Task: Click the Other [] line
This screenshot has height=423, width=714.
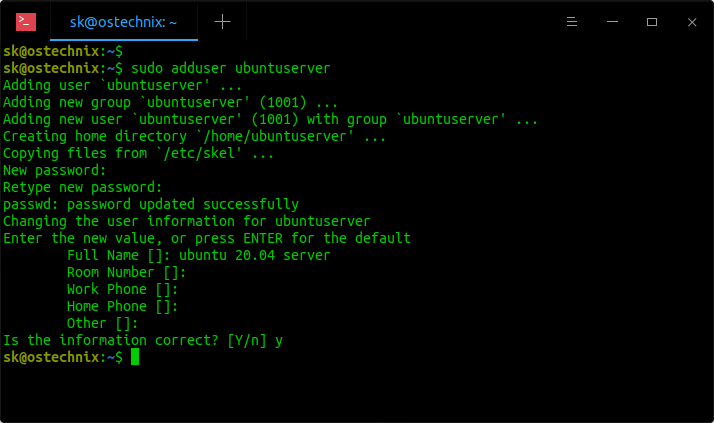Action: click(x=102, y=323)
